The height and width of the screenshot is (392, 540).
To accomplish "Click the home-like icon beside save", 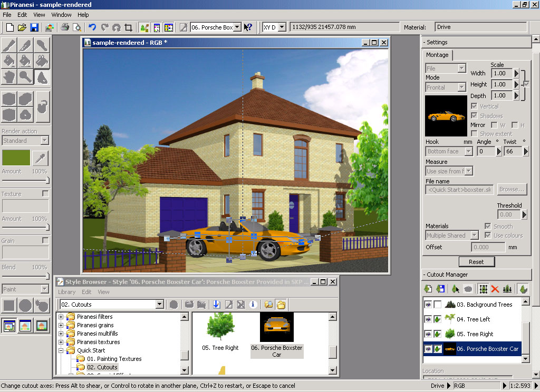I will tap(50, 27).
